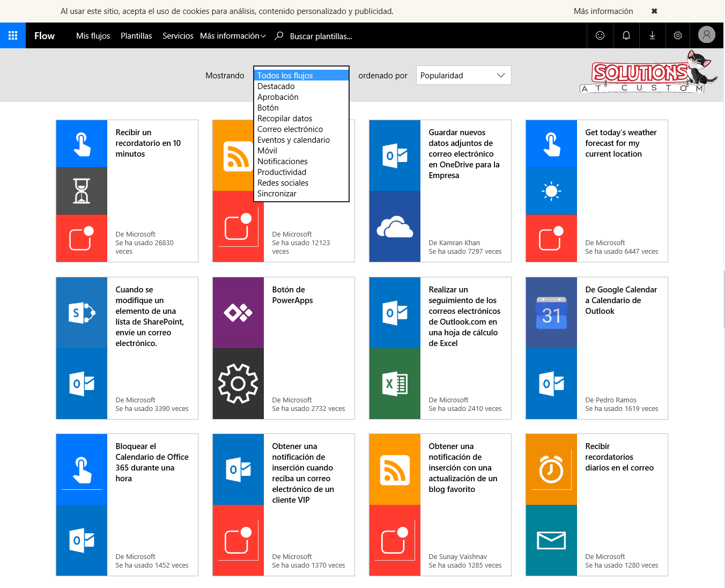
Task: Open the Popularidad sort dropdown
Action: tap(463, 75)
